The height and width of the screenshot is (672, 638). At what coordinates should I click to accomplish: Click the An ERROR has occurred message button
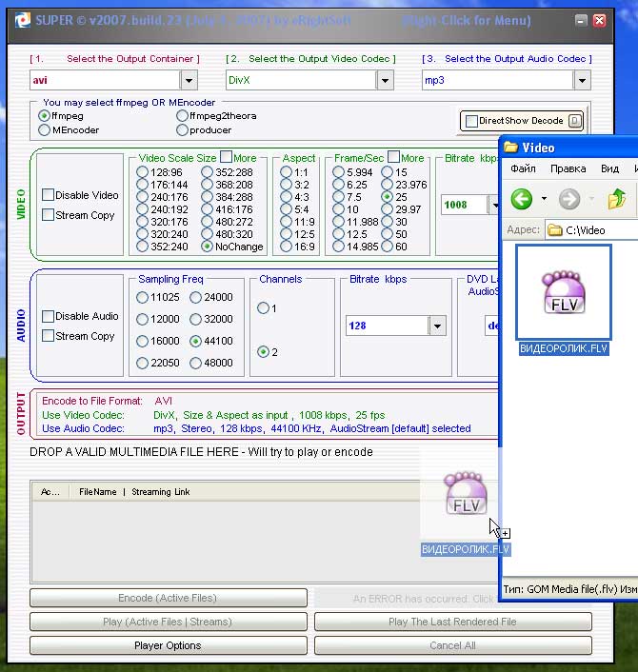click(x=407, y=599)
